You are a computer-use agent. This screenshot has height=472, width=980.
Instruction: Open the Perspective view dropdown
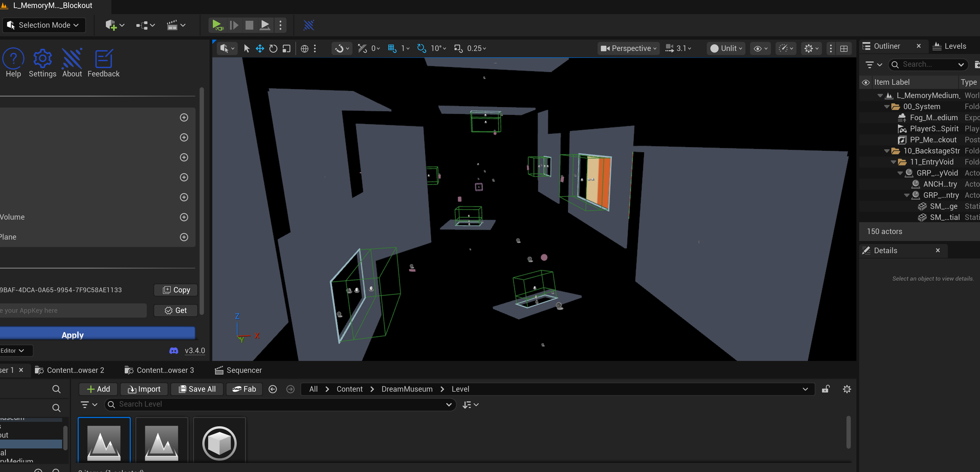click(x=629, y=48)
